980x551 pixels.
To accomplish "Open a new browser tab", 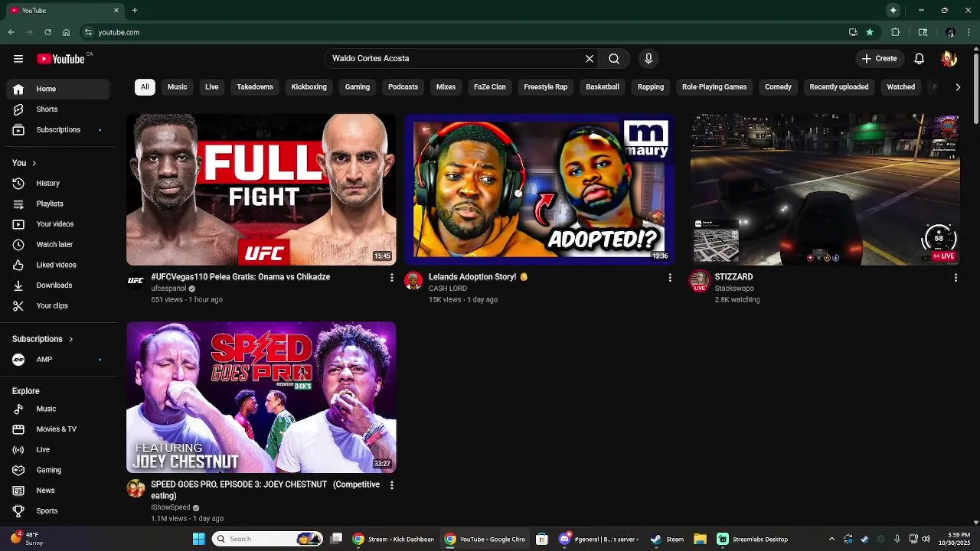I will [135, 11].
